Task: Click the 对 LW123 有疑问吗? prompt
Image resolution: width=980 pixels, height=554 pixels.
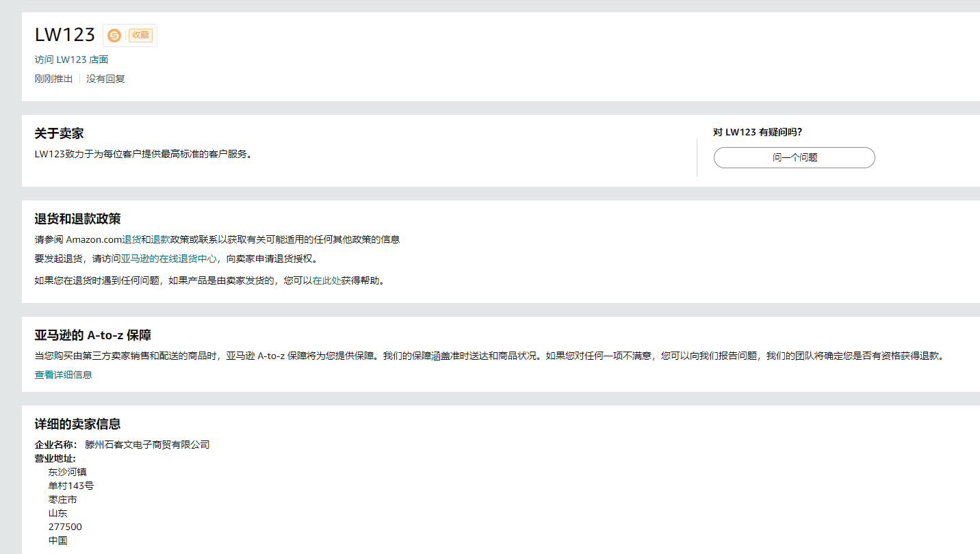Action: pos(758,132)
